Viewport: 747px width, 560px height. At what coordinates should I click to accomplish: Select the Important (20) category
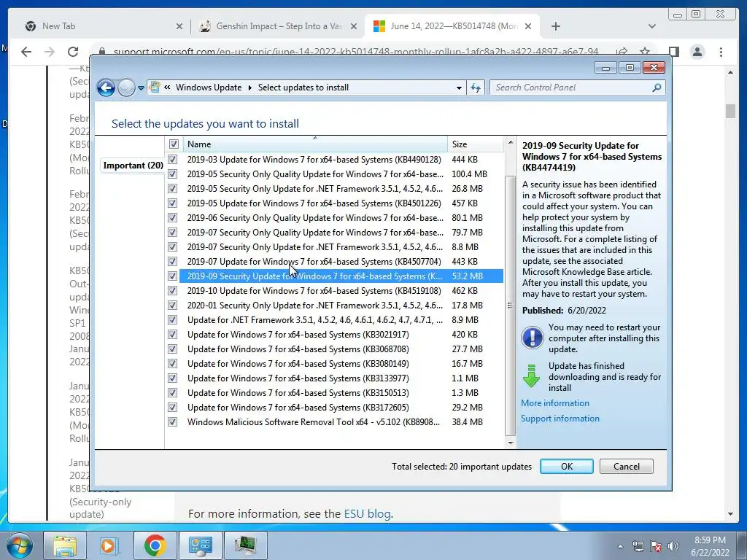point(133,166)
